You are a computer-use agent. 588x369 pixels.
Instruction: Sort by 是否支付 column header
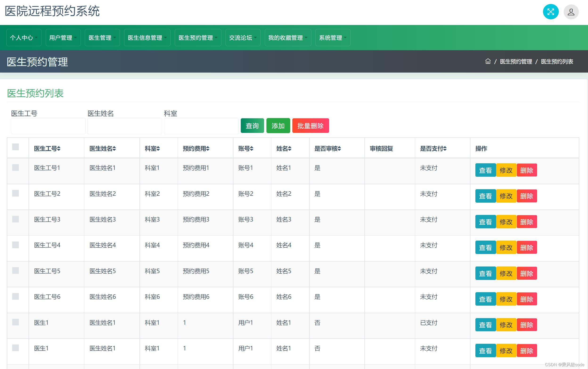coord(445,148)
